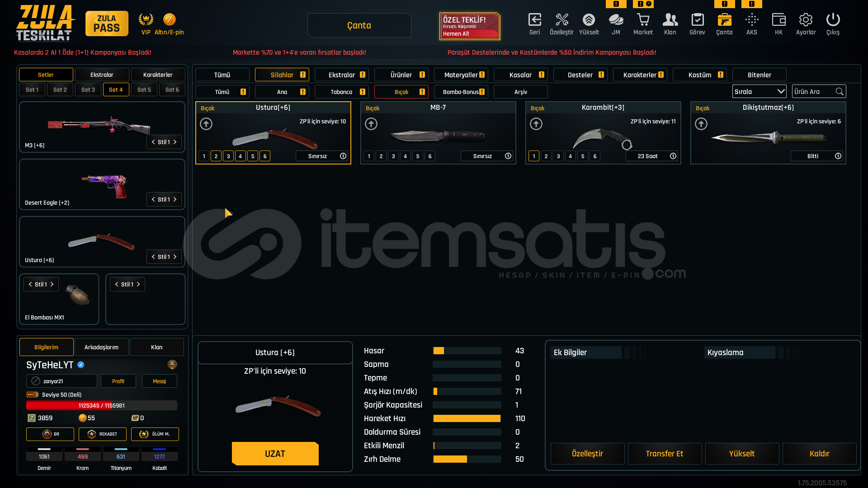The image size is (868, 488).
Task: Next style arrow for Ustura [+6] set slot
Action: (x=175, y=257)
